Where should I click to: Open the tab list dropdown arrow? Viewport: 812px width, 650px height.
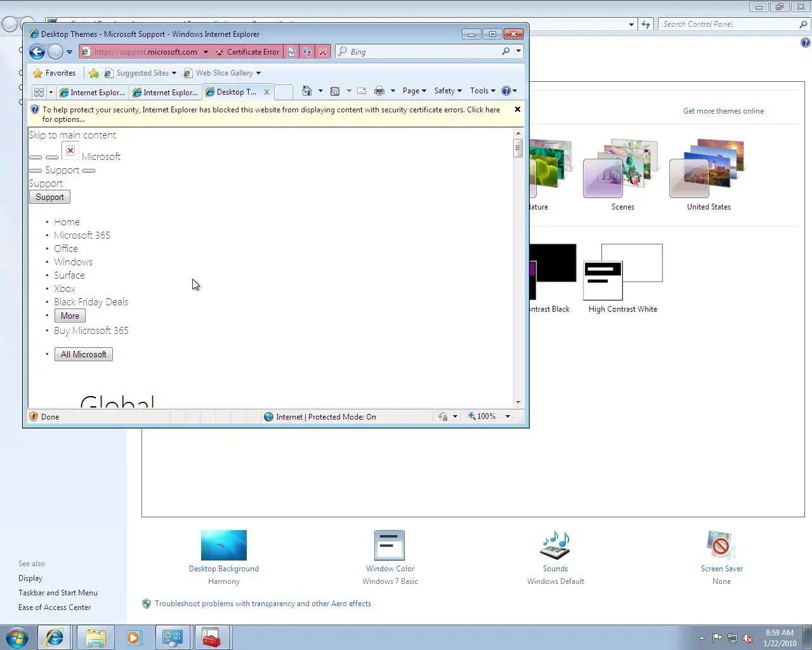tap(51, 92)
